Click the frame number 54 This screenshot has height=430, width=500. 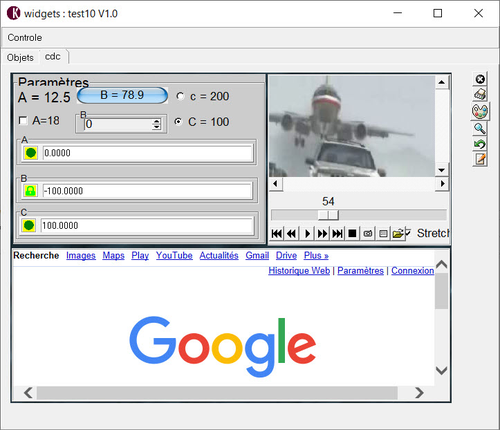(328, 201)
